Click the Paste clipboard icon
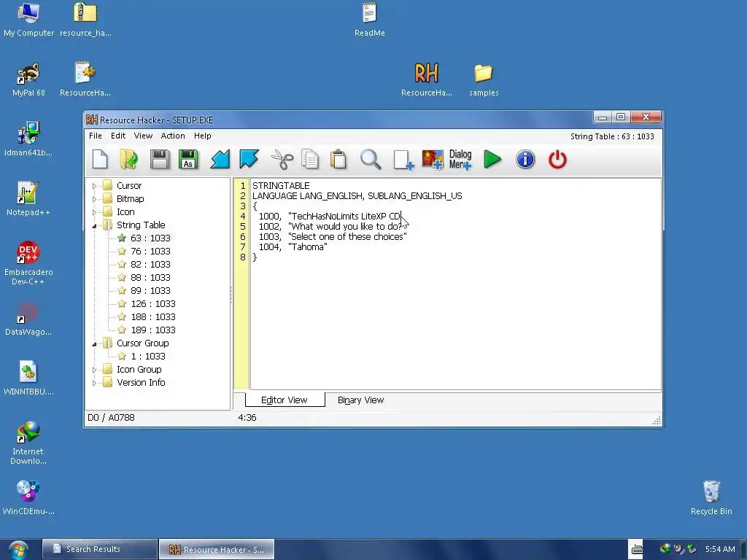The image size is (747, 560). pos(338,159)
